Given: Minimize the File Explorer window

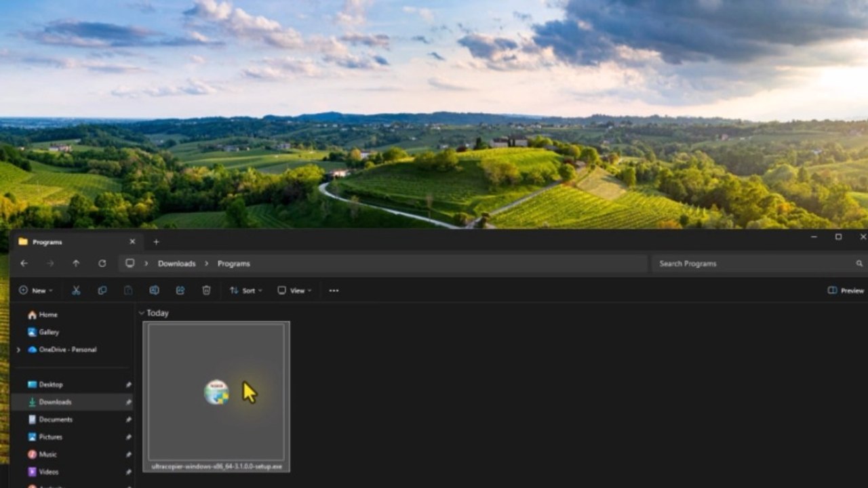Looking at the screenshot, I should click(814, 237).
